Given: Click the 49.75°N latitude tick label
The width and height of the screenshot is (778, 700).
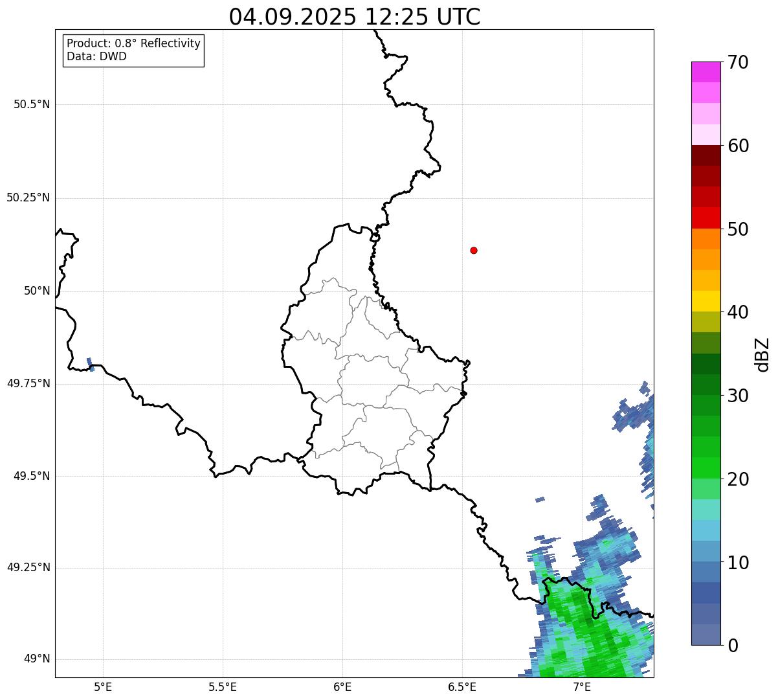Looking at the screenshot, I should (x=28, y=383).
